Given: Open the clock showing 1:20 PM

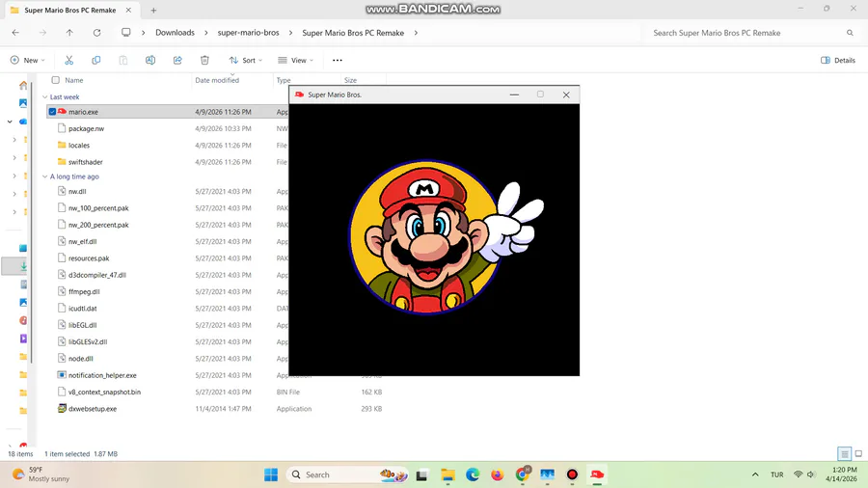Looking at the screenshot, I should click(x=841, y=474).
